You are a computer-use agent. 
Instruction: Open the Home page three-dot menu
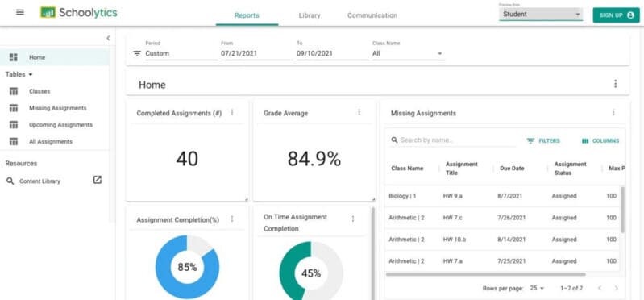click(x=615, y=84)
